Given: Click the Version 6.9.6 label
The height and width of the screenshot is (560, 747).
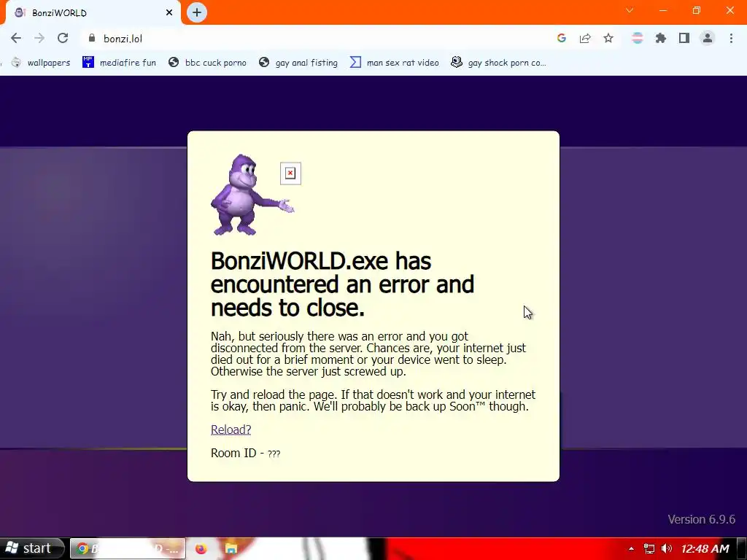Looking at the screenshot, I should pyautogui.click(x=701, y=519).
